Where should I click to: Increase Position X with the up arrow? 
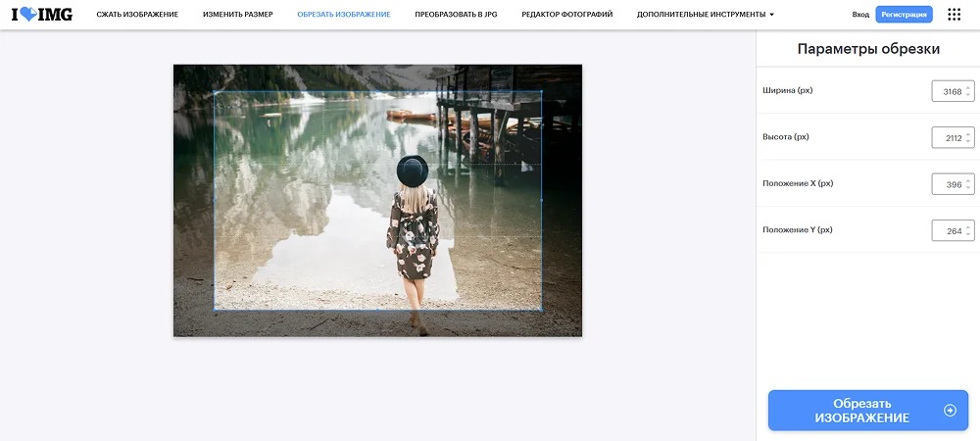(x=968, y=180)
